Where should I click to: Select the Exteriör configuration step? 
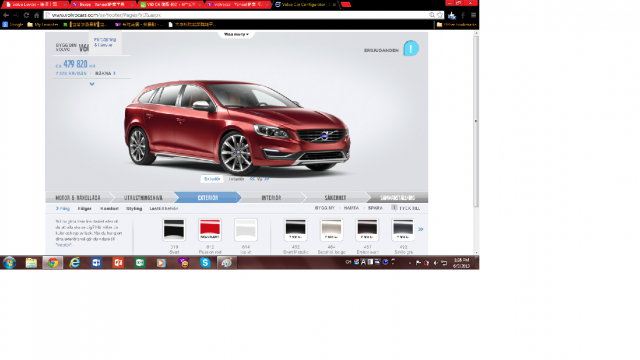208,198
